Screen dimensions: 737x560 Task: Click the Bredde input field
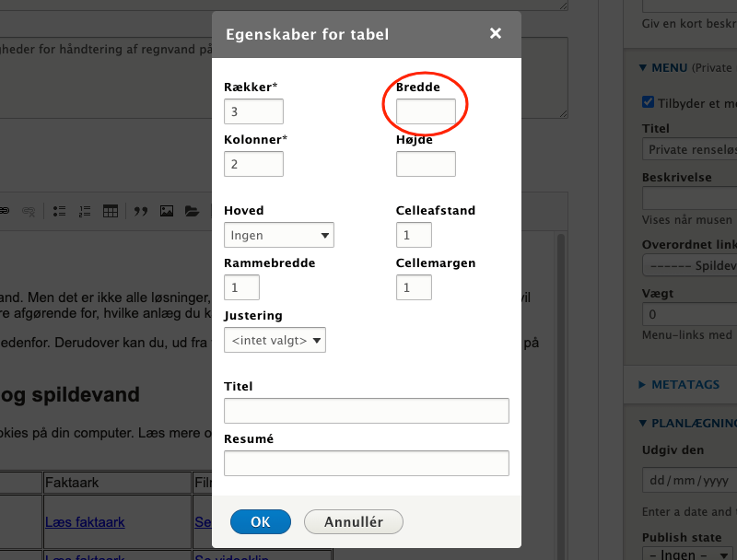pyautogui.click(x=426, y=111)
